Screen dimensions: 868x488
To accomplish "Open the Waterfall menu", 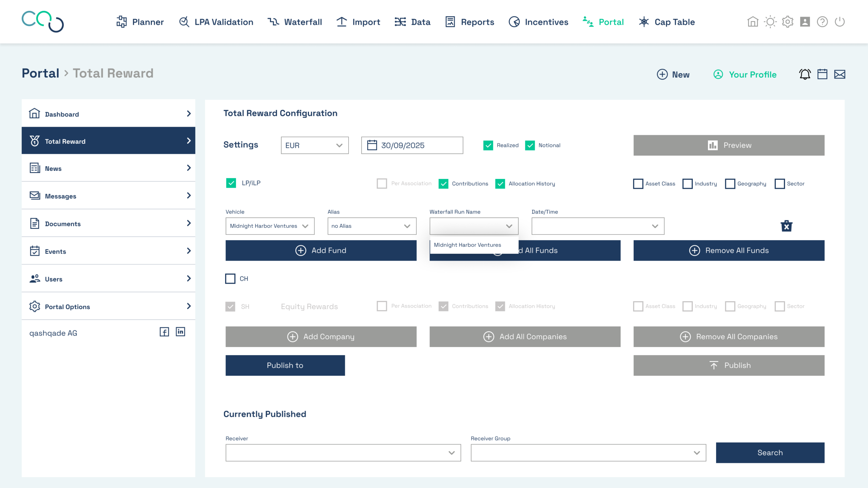I will [x=295, y=22].
